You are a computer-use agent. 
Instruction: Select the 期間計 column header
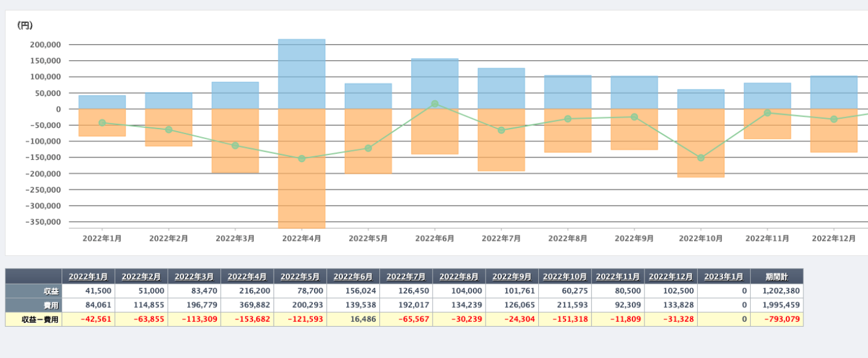pyautogui.click(x=777, y=276)
